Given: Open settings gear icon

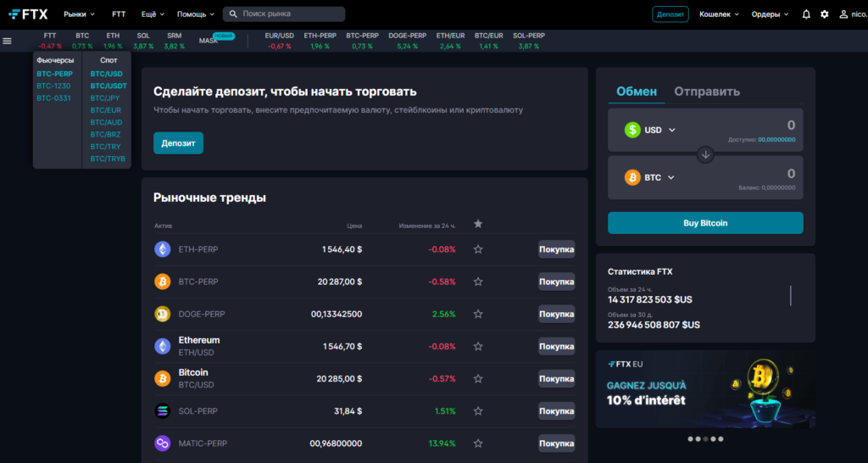Looking at the screenshot, I should click(824, 14).
